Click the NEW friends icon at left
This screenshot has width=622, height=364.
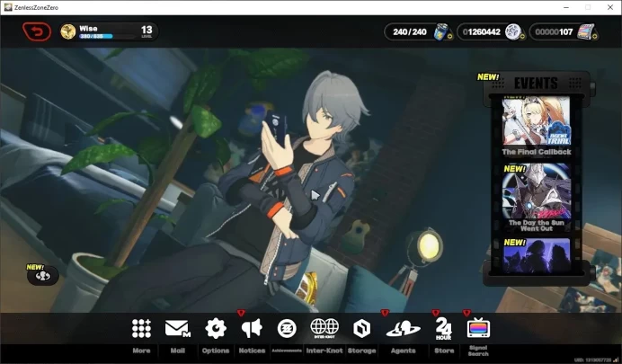click(x=42, y=275)
